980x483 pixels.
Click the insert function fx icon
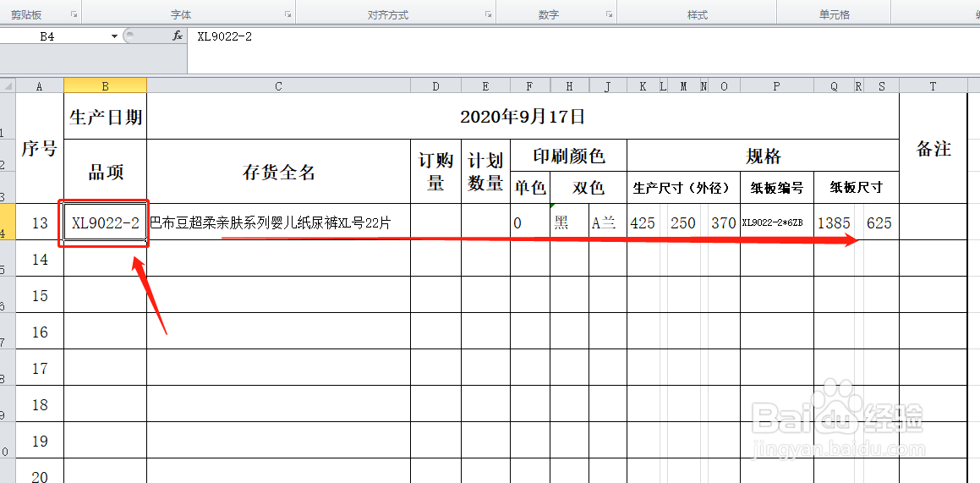pyautogui.click(x=178, y=36)
